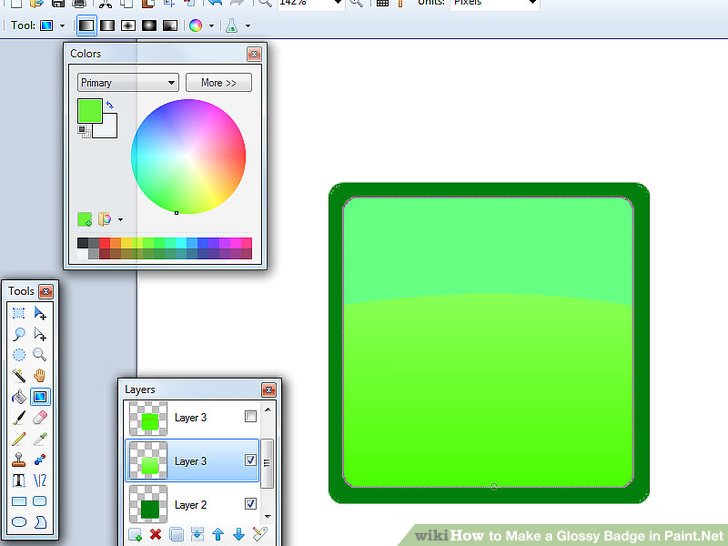728x546 pixels.
Task: Open the Primary color selector dropdown
Action: 128,83
